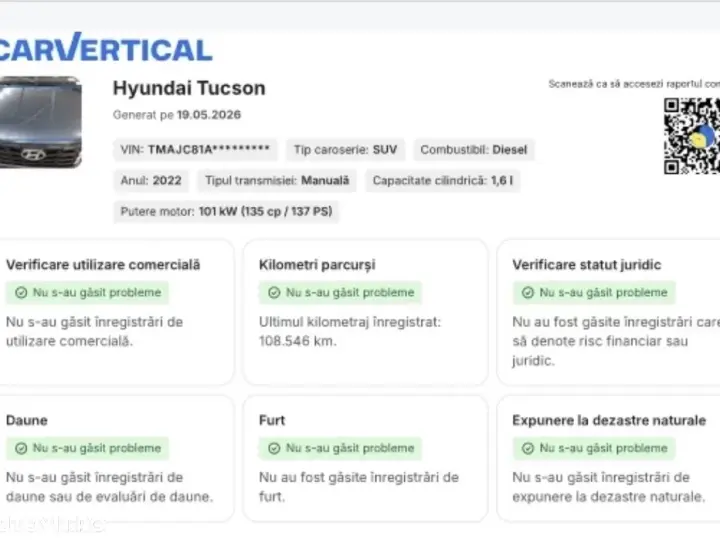Click the Hyundai Tucson title
Viewport: 720px width, 540px height.
tap(189, 88)
